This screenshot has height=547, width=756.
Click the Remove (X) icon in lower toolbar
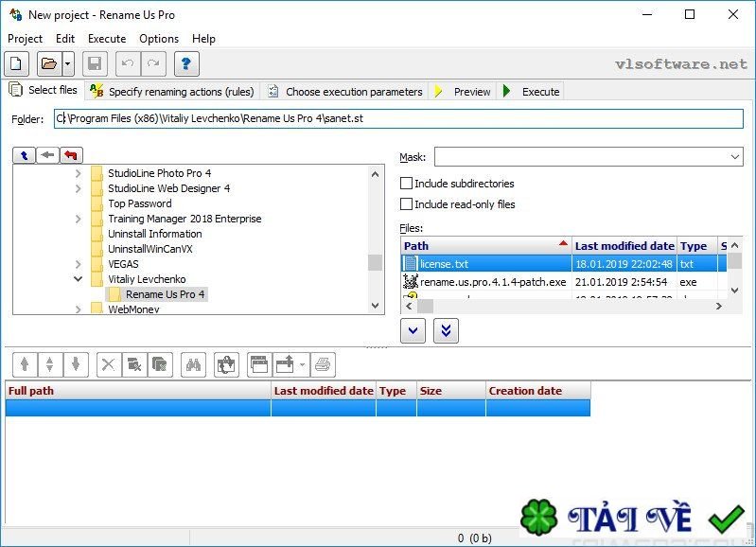click(x=109, y=364)
